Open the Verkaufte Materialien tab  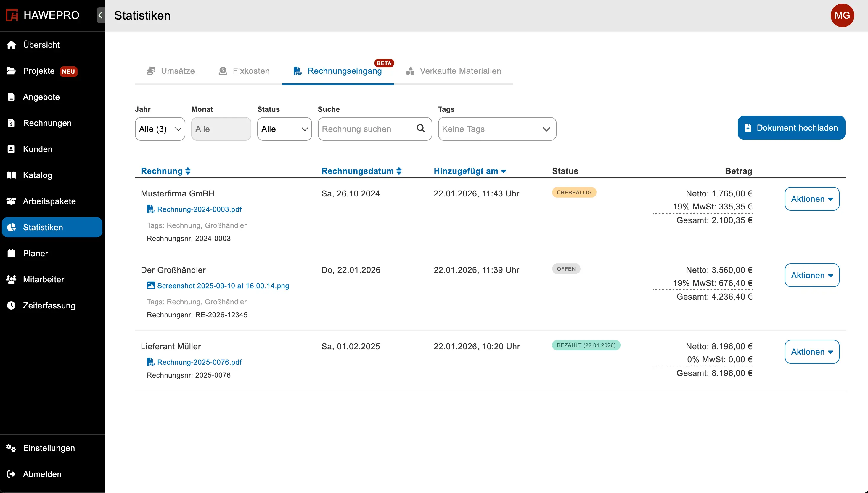pyautogui.click(x=453, y=71)
